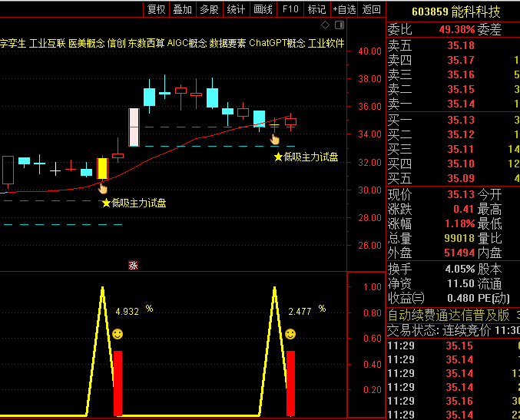Add stock via +自选

point(344,9)
